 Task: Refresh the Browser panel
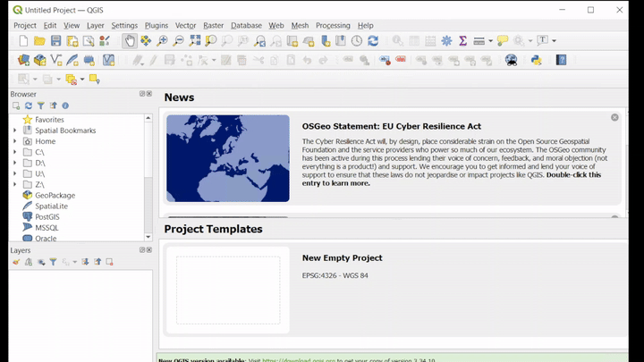tap(29, 105)
